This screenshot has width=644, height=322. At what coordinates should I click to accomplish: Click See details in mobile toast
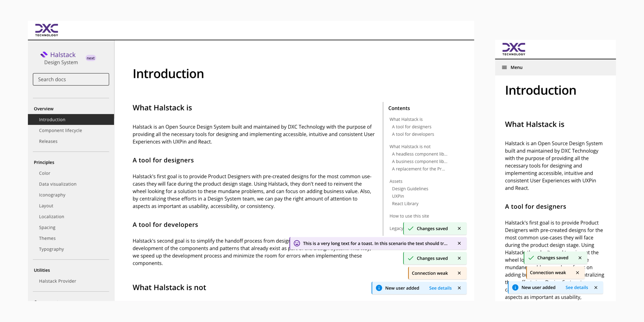576,287
